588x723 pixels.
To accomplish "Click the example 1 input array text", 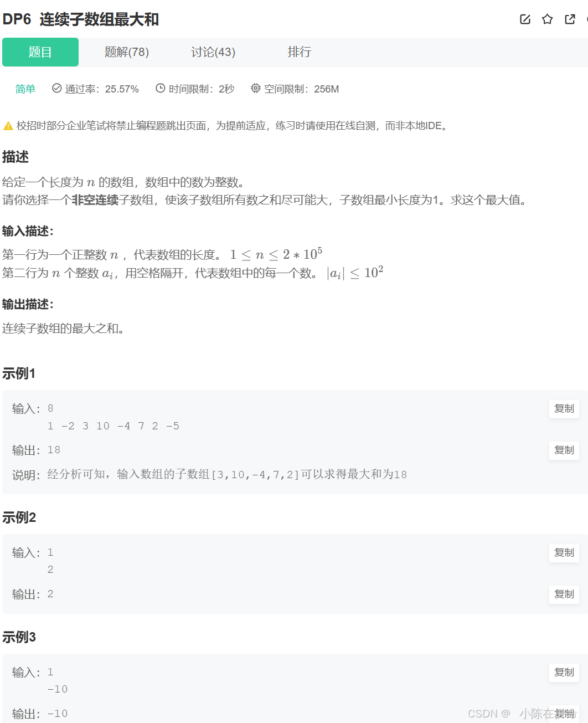I will pos(114,426).
